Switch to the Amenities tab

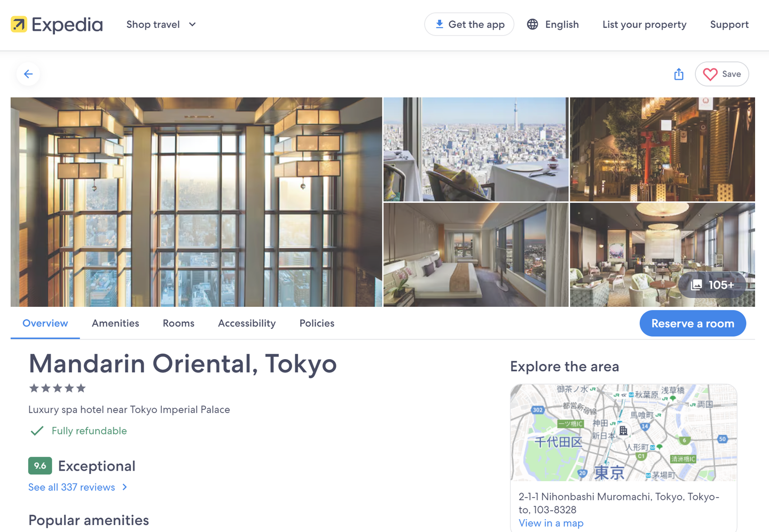(x=115, y=323)
